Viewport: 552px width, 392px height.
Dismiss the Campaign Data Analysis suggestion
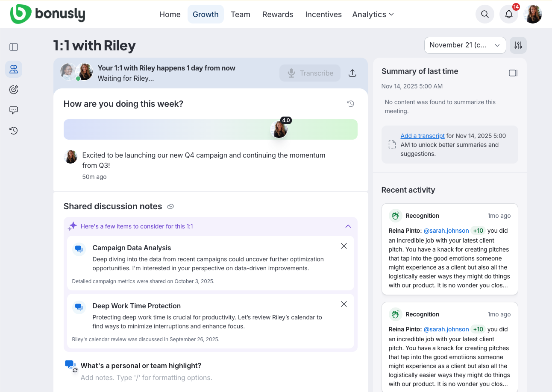coord(344,246)
